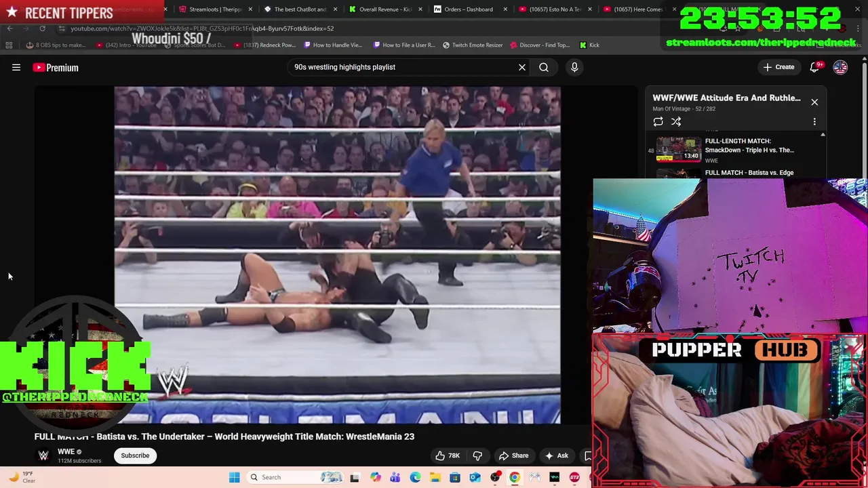The height and width of the screenshot is (488, 868).
Task: Open Outlook from taskbar
Action: pyautogui.click(x=475, y=477)
